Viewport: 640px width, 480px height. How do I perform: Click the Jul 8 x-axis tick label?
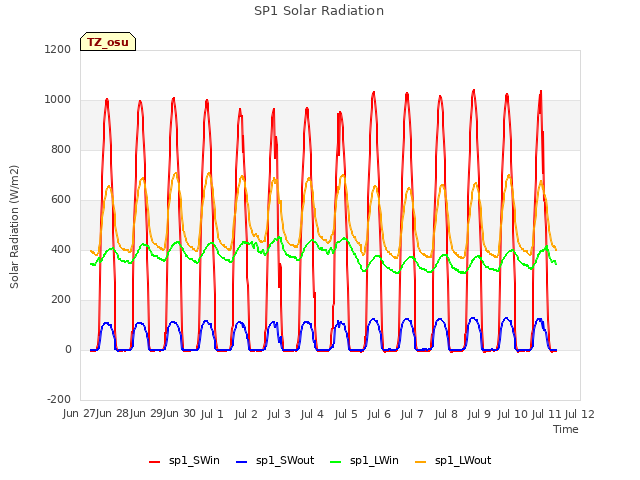click(446, 414)
